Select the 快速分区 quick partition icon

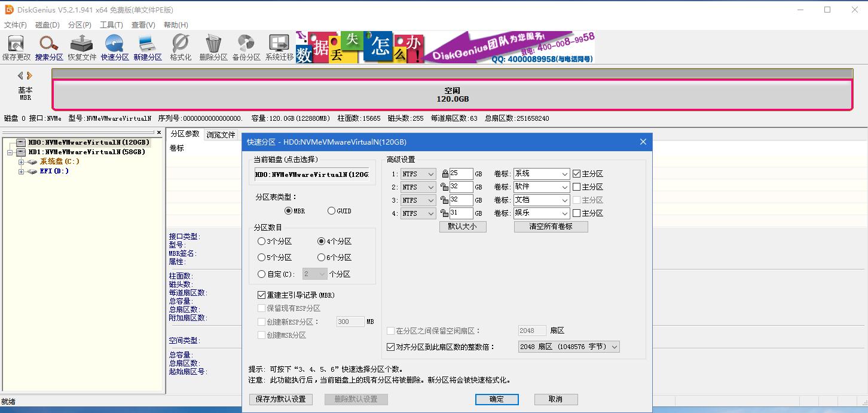[114, 47]
